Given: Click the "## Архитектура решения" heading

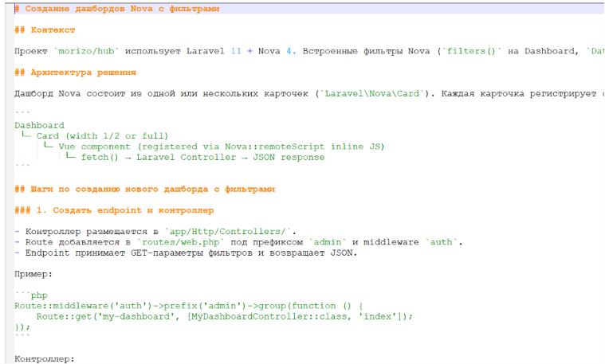Looking at the screenshot, I should pos(75,72).
